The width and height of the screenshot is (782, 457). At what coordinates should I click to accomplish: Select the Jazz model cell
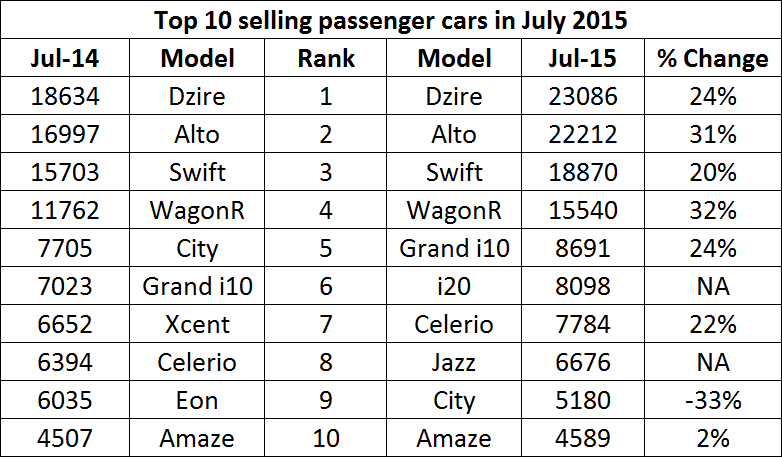click(455, 362)
